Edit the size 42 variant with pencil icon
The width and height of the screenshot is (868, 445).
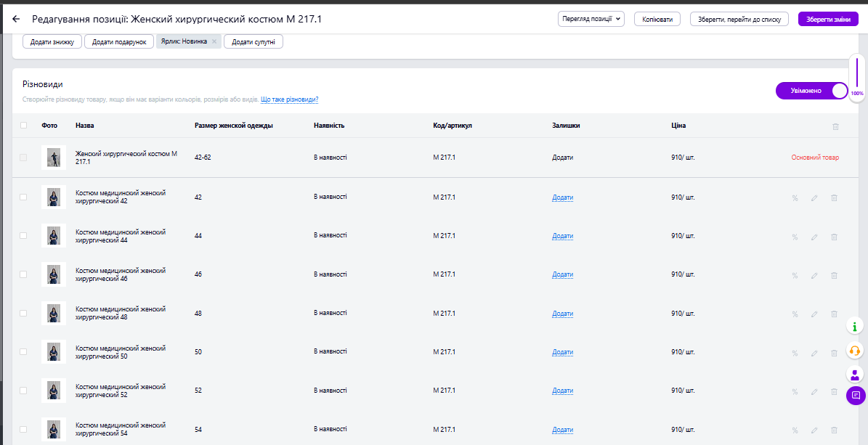[814, 197]
